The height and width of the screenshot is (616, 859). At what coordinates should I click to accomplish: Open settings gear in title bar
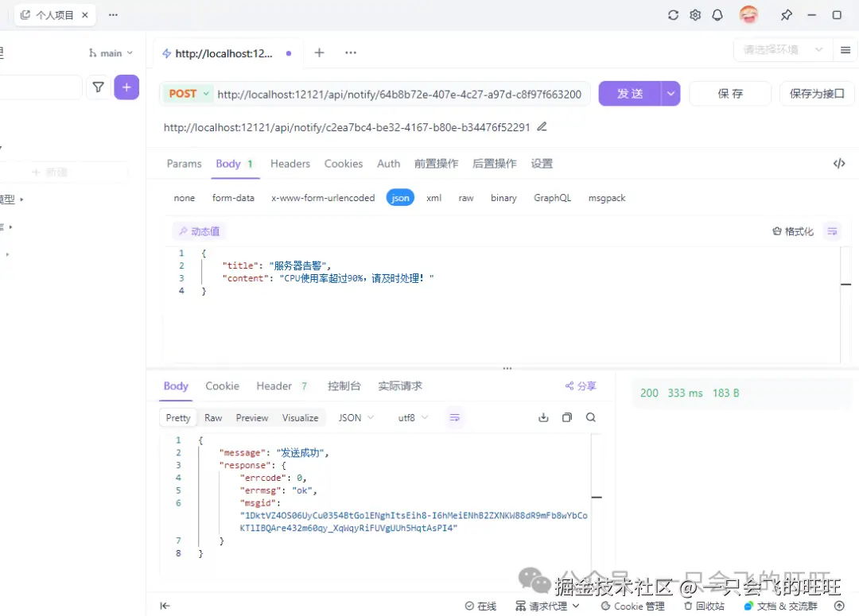(x=695, y=15)
